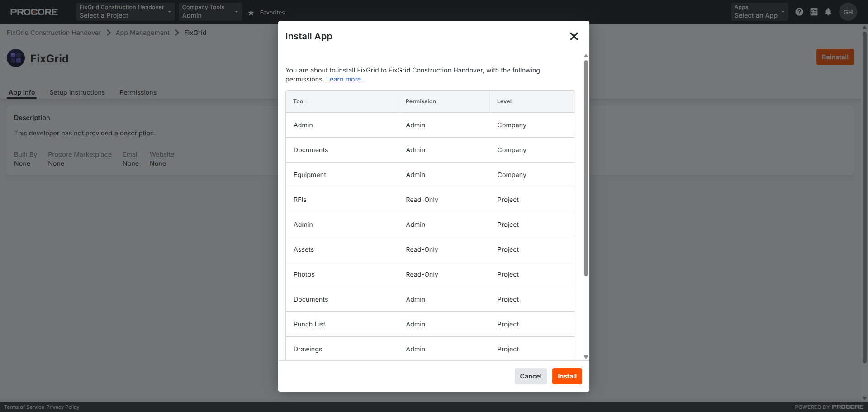The image size is (868, 412).
Task: Click the Description heading
Action: pos(32,118)
